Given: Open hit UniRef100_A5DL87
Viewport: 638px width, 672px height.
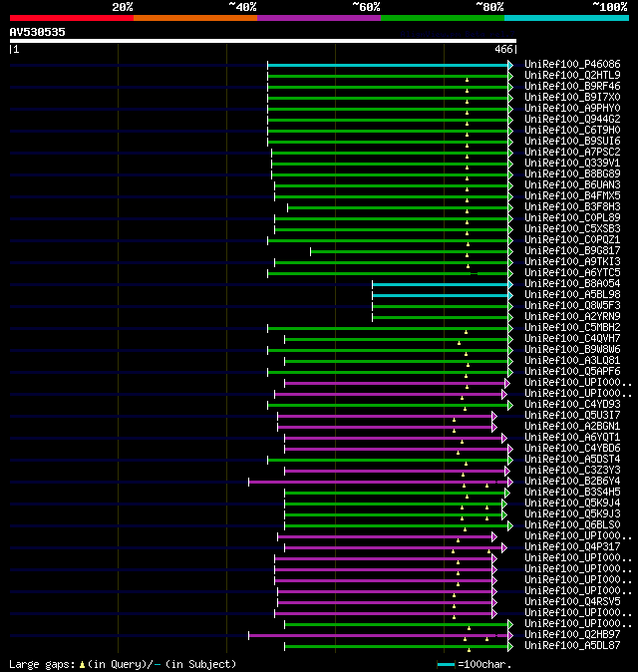Looking at the screenshot, I should click(572, 645).
